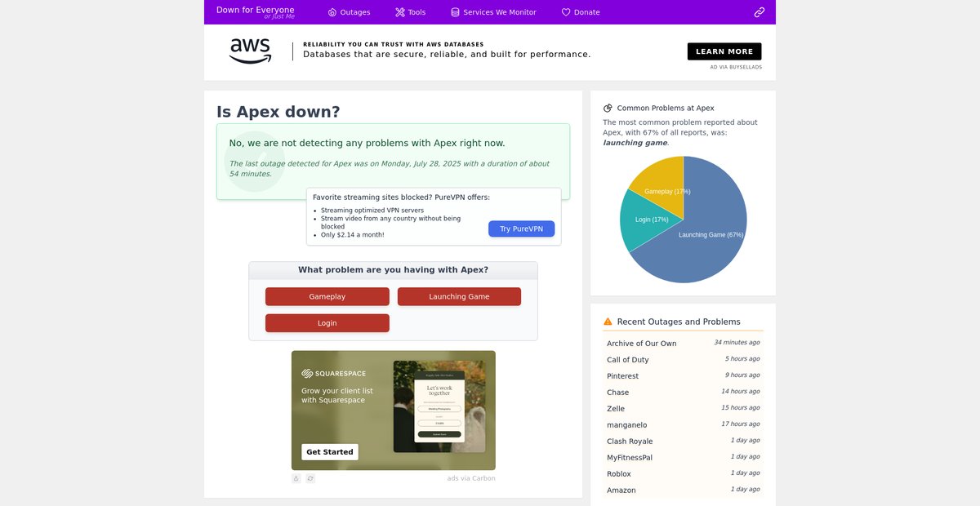
Task: Click the Squarespace logo in the ad
Action: tap(333, 374)
